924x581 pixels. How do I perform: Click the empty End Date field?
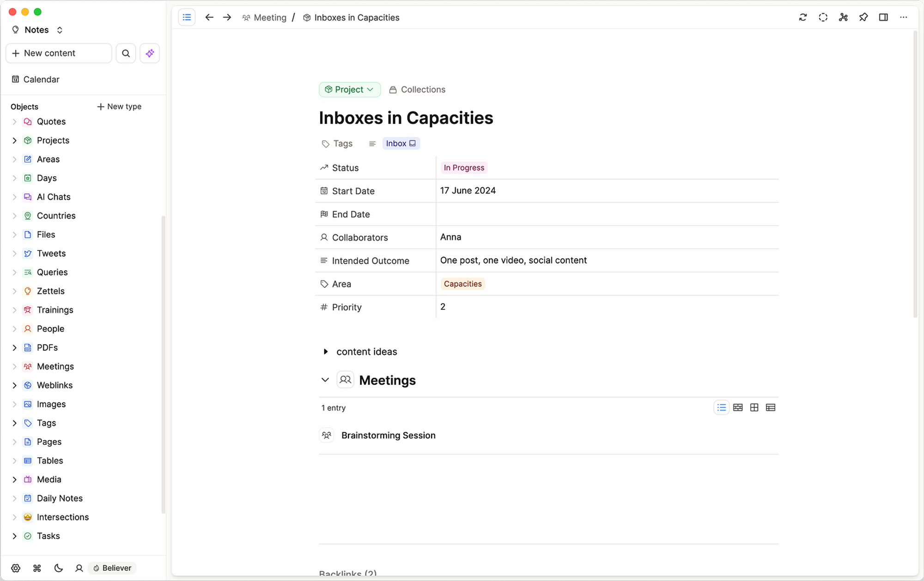[607, 214]
